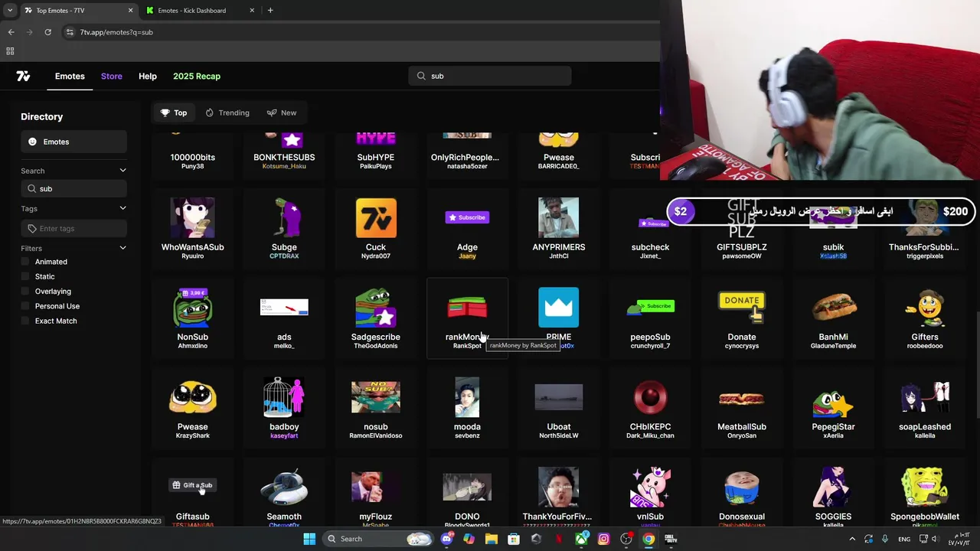Open the peepoSub emote
Screen dimensions: 980x551
click(650, 318)
